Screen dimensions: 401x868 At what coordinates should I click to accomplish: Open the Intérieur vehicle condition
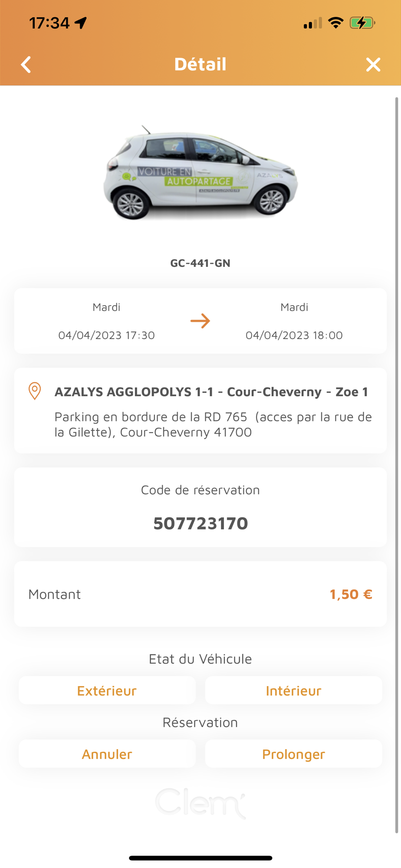[293, 690]
